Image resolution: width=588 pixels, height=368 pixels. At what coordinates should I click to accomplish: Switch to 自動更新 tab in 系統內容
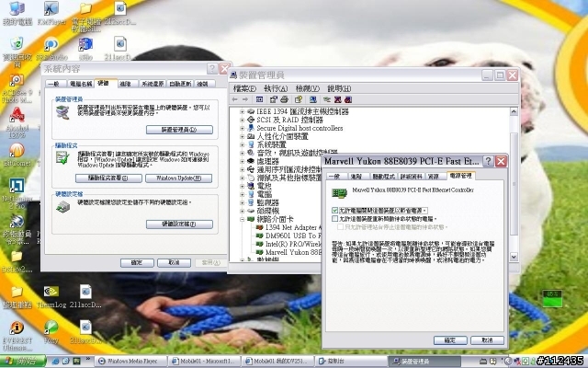point(180,84)
